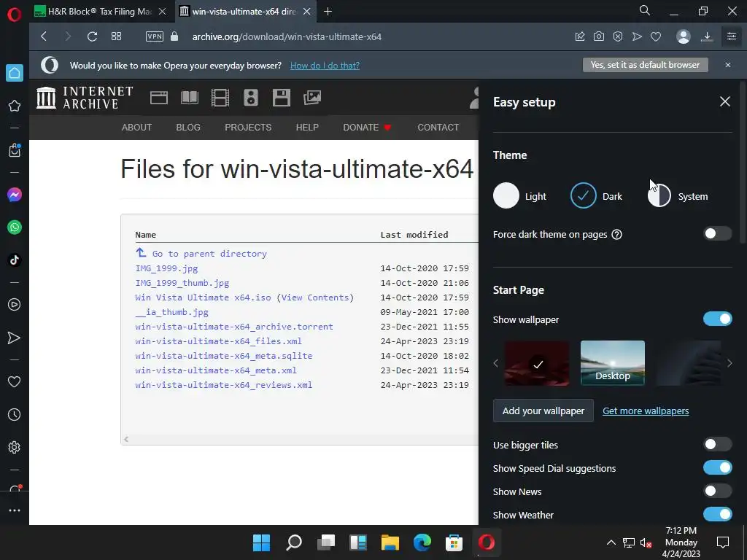Show next wallpapers with right arrow

coord(729,363)
